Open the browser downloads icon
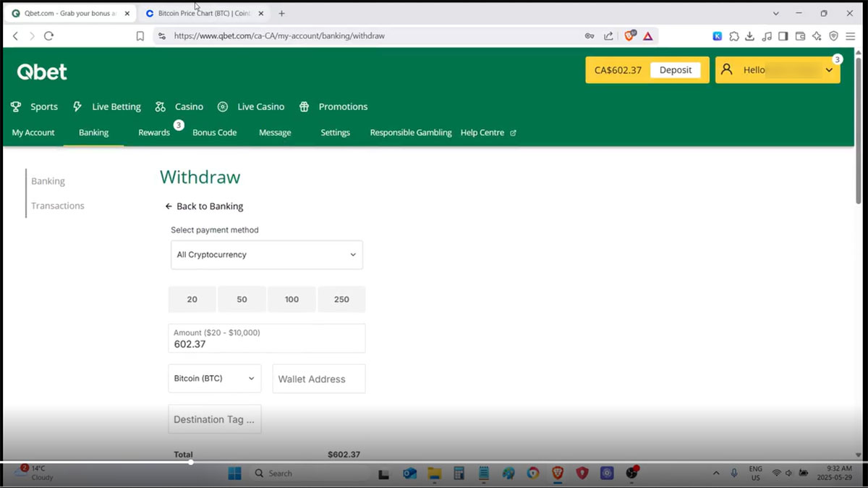Image resolution: width=868 pixels, height=488 pixels. click(x=750, y=35)
